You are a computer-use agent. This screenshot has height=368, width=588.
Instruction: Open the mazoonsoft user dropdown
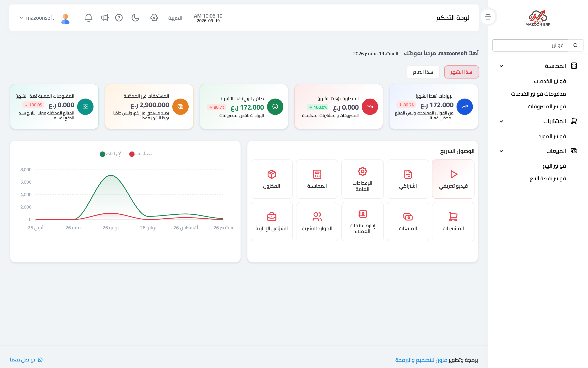coord(37,18)
